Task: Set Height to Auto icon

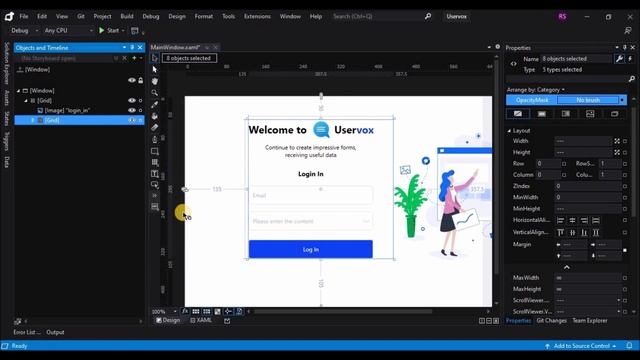Action: (x=617, y=152)
